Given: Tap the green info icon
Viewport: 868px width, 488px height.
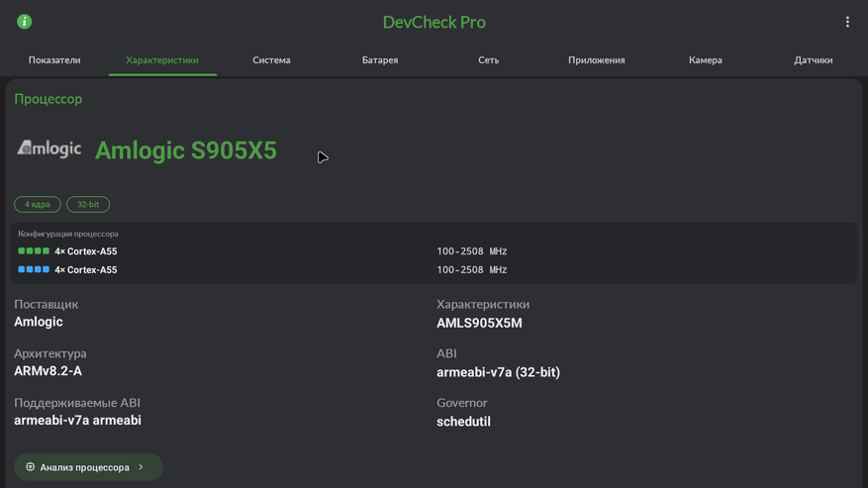Looking at the screenshot, I should pos(25,22).
